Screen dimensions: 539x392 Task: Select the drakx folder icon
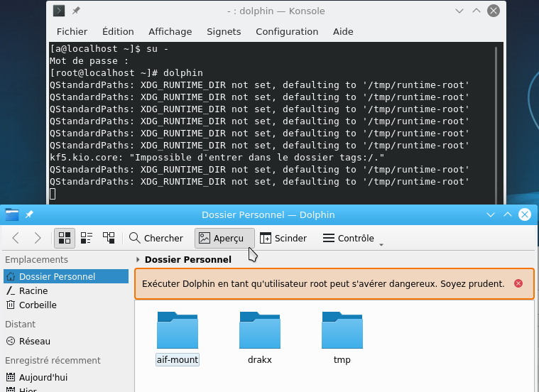point(260,330)
